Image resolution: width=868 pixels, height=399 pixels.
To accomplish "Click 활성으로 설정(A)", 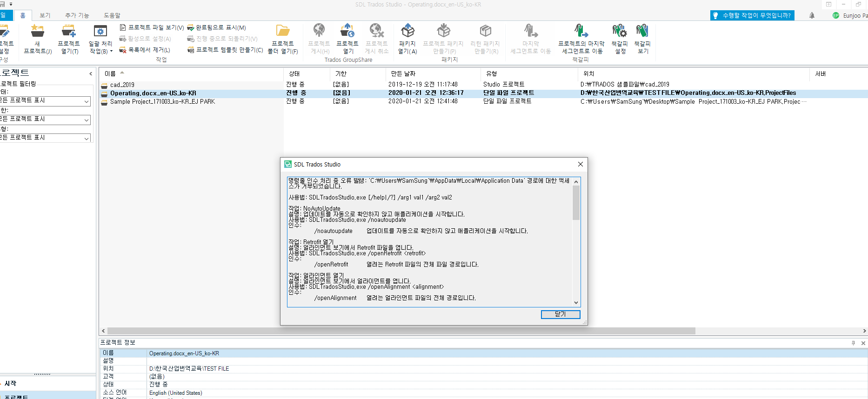I will (x=145, y=39).
